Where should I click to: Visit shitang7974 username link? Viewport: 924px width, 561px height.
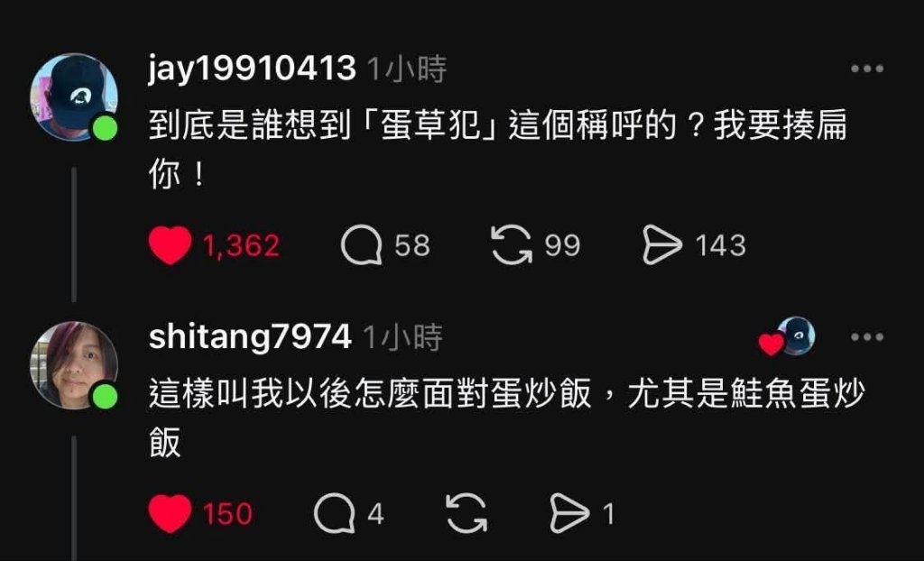[x=250, y=337]
